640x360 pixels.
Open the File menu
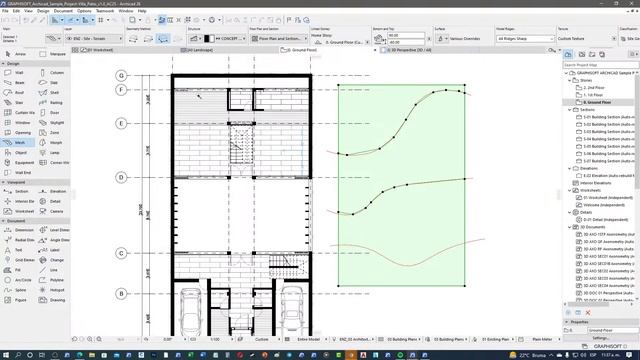(x=5, y=11)
